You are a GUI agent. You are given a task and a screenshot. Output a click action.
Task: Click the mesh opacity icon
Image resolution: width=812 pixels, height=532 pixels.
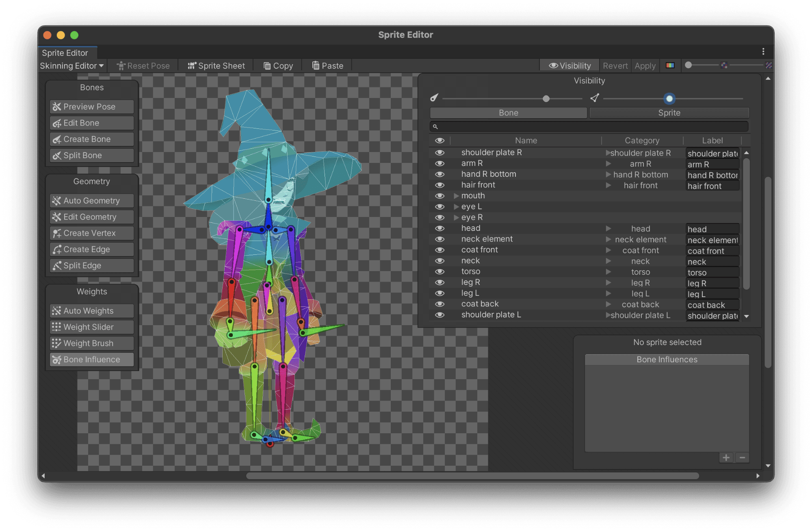pos(595,98)
